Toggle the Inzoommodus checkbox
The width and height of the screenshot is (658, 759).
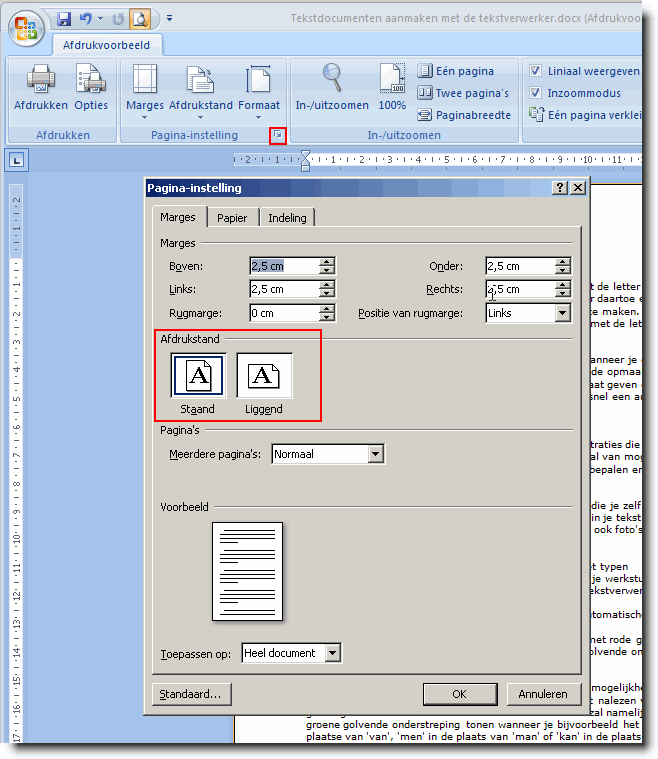[x=536, y=93]
